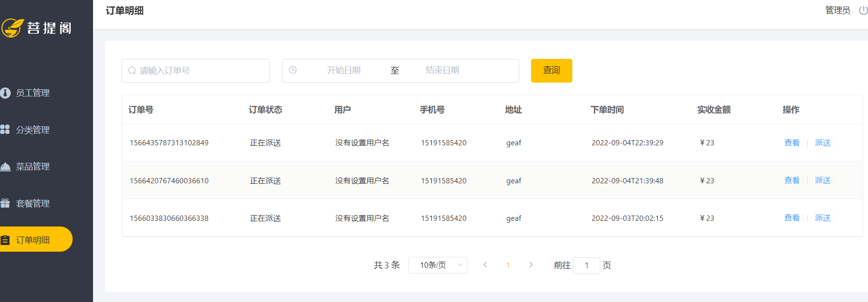Click the 用户 column header
Viewport: 868px width, 302px height.
click(343, 110)
